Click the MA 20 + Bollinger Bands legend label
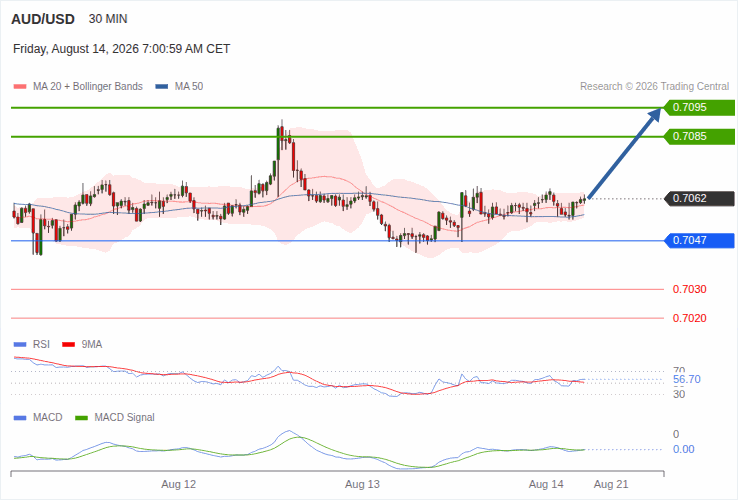738x500 pixels. click(x=88, y=87)
